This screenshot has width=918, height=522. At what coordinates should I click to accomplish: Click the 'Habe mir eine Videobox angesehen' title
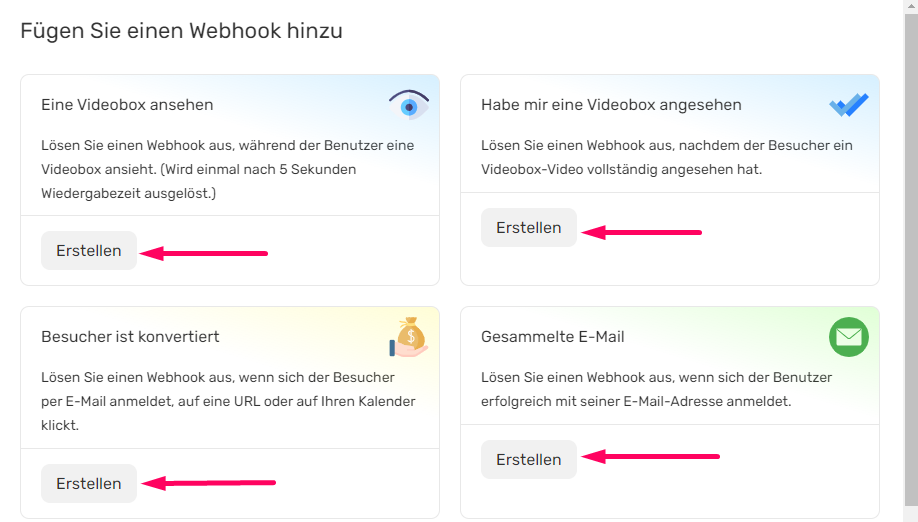point(611,105)
